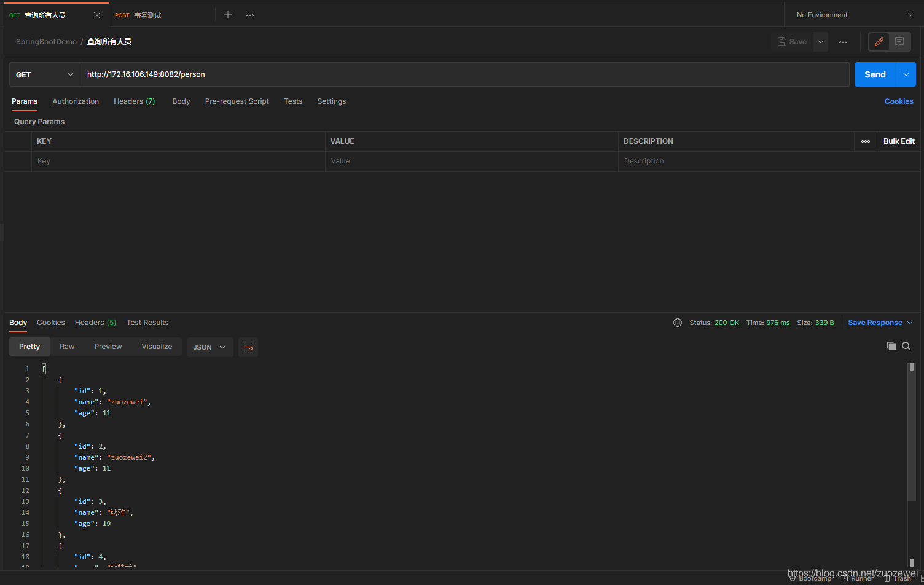
Task: Expand the Save options arrow
Action: pos(821,42)
